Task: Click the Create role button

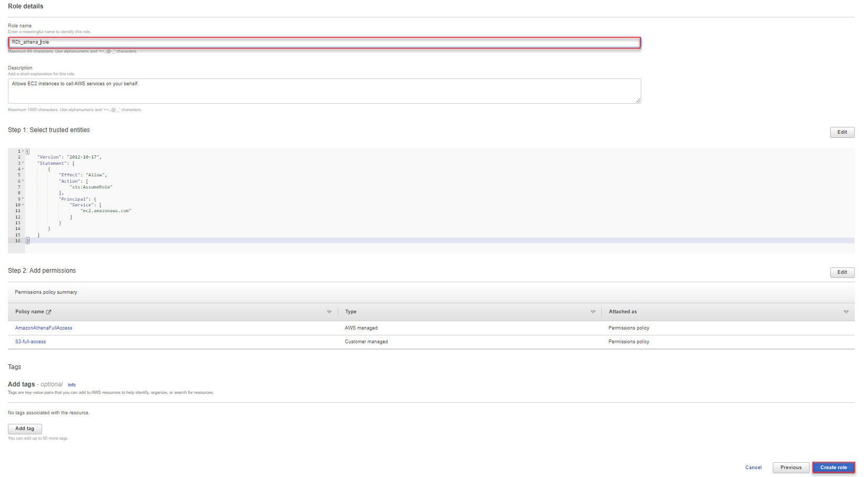Action: (833, 468)
